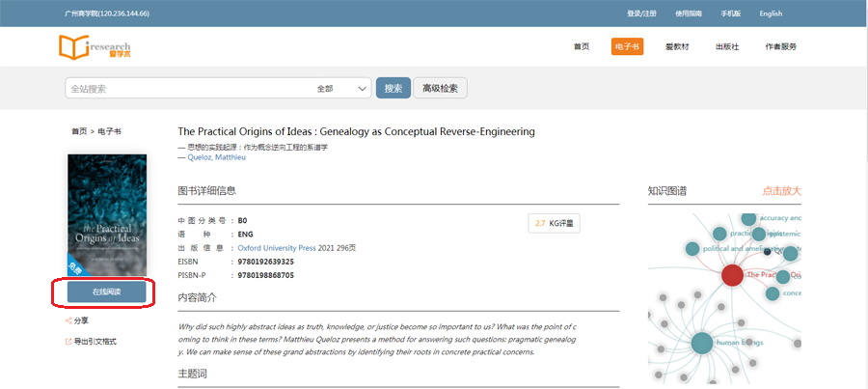Click the iResearch logo
This screenshot has height=389, width=868.
point(95,46)
